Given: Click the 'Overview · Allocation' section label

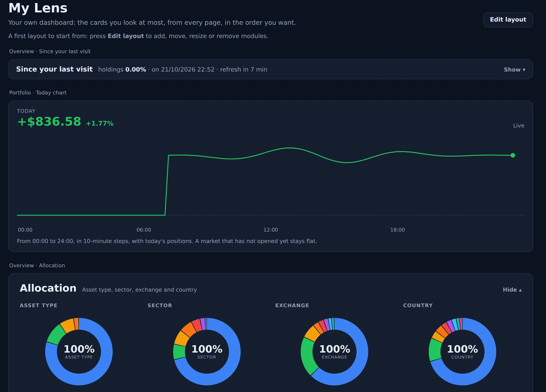Looking at the screenshot, I should pos(37,266).
